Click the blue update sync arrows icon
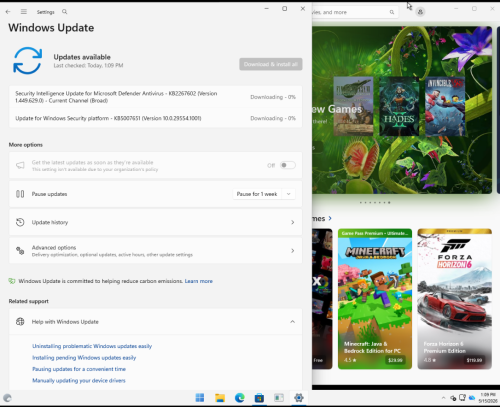Viewport: 500px width, 407px height. pyautogui.click(x=28, y=60)
